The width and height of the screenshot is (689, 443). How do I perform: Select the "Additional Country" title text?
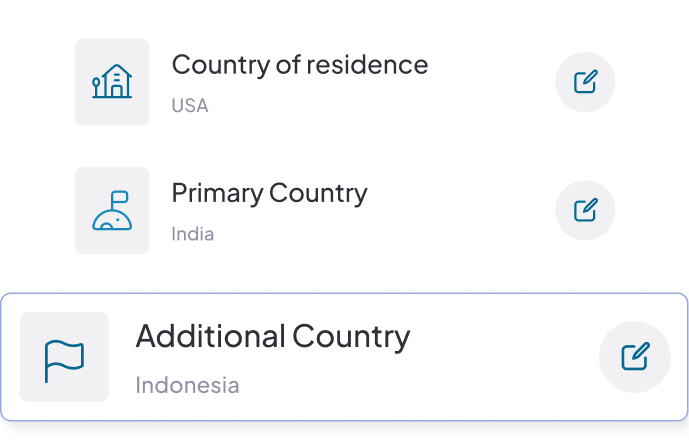click(272, 337)
